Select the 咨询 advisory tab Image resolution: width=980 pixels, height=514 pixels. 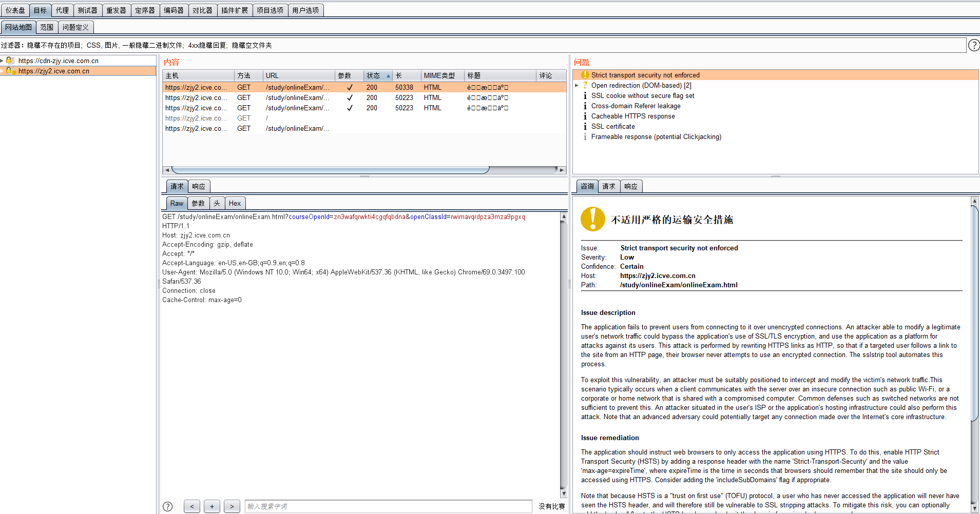pyautogui.click(x=587, y=186)
